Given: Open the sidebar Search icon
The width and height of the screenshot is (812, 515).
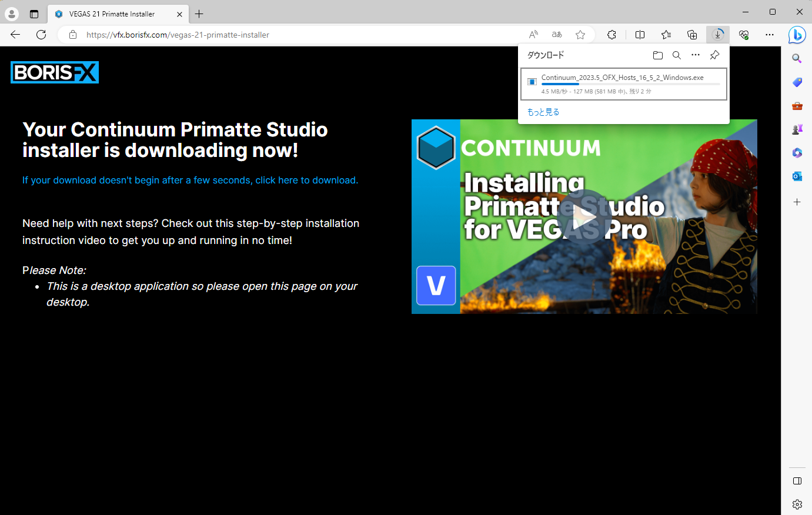Looking at the screenshot, I should pyautogui.click(x=797, y=58).
